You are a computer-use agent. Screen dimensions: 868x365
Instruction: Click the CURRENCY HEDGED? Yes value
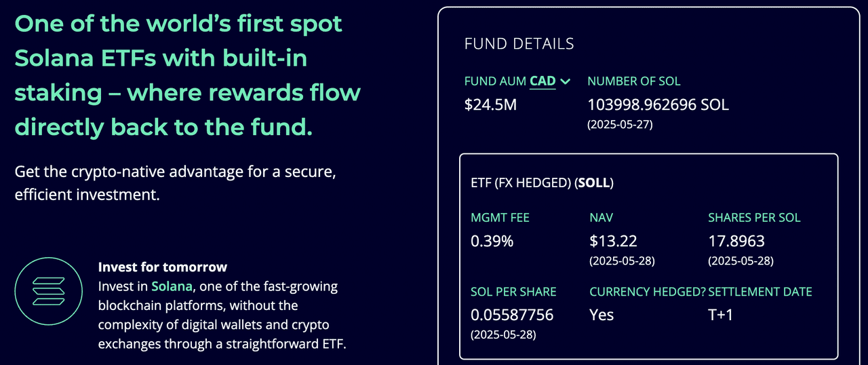click(x=601, y=315)
